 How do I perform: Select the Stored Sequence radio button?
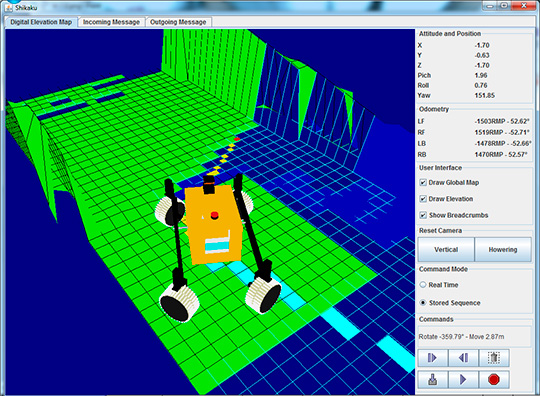[423, 303]
